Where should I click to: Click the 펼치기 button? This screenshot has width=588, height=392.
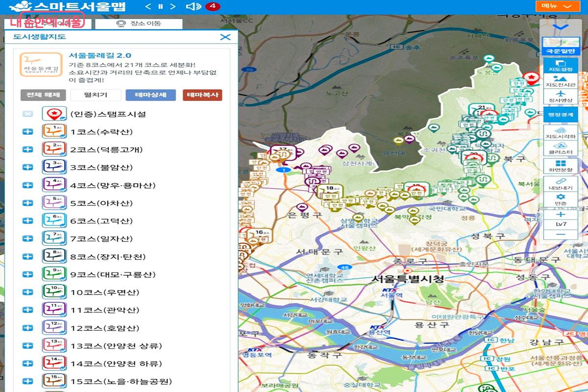point(96,95)
